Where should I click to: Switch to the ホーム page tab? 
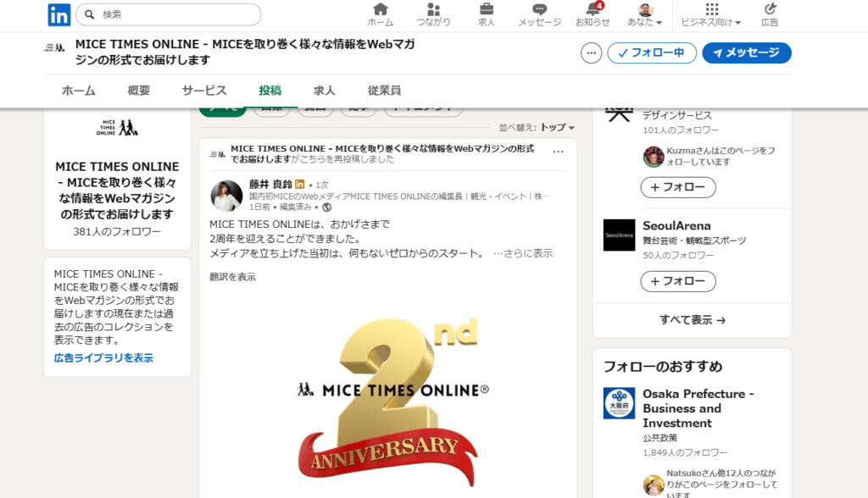(x=79, y=91)
